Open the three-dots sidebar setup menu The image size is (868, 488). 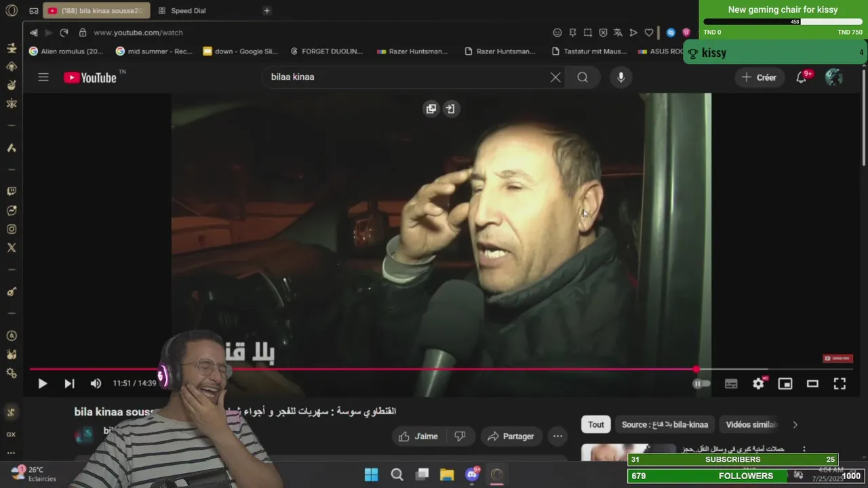click(x=11, y=453)
